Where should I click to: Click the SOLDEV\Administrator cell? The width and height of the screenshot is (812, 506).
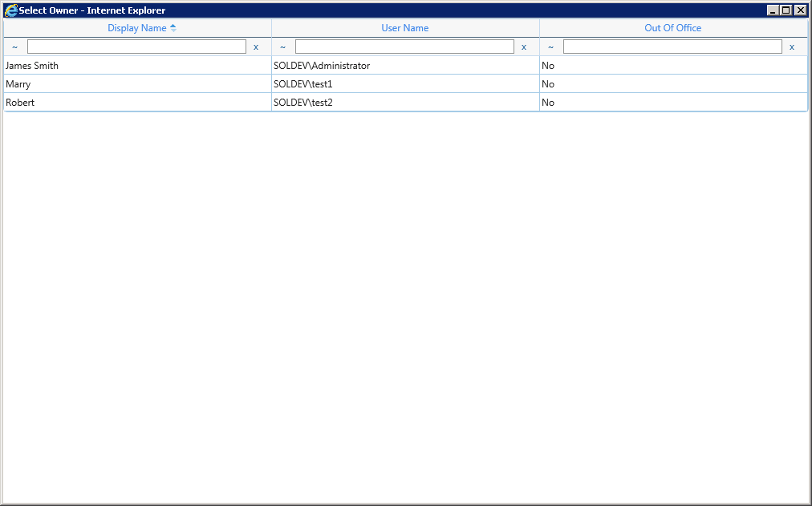(405, 66)
